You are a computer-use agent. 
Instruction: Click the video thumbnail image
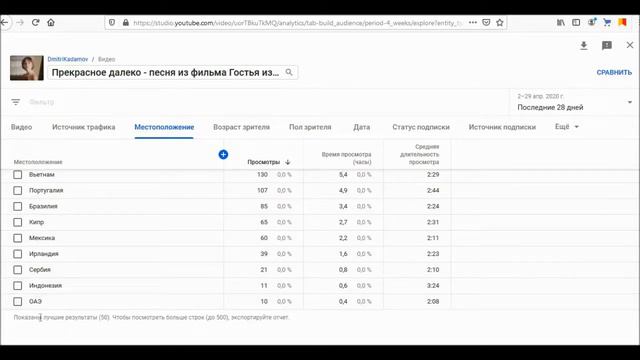pos(27,68)
